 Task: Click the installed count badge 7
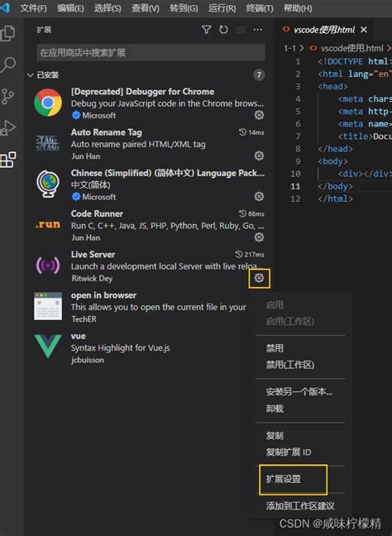click(259, 75)
